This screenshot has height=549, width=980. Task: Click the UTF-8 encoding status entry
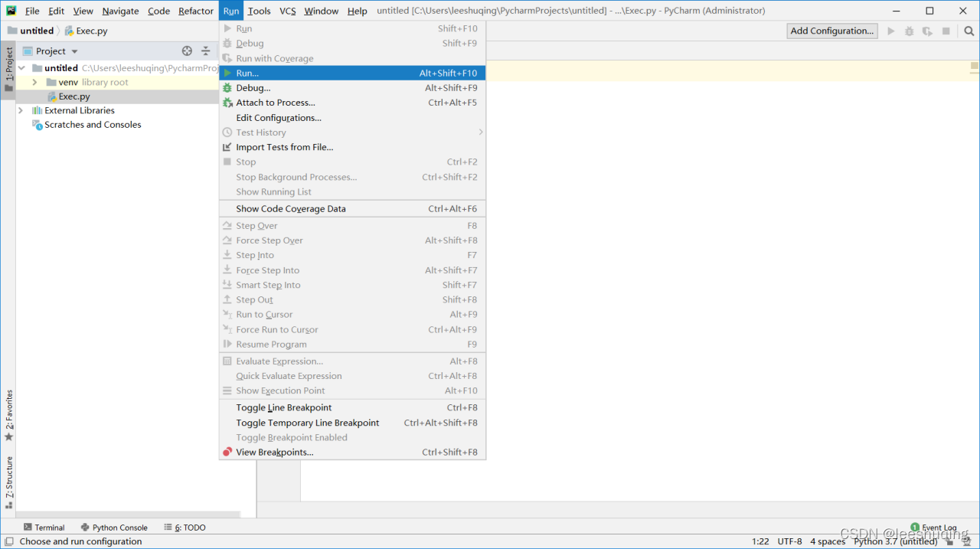click(x=789, y=541)
